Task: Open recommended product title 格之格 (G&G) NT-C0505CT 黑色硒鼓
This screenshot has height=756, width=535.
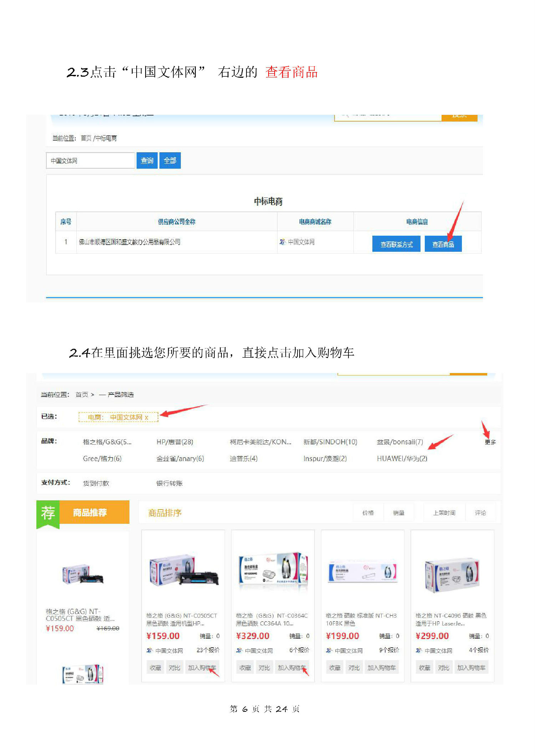Action: [x=80, y=615]
